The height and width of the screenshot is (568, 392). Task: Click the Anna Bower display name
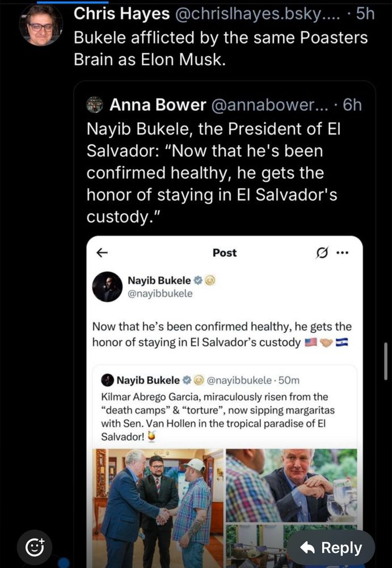click(157, 105)
